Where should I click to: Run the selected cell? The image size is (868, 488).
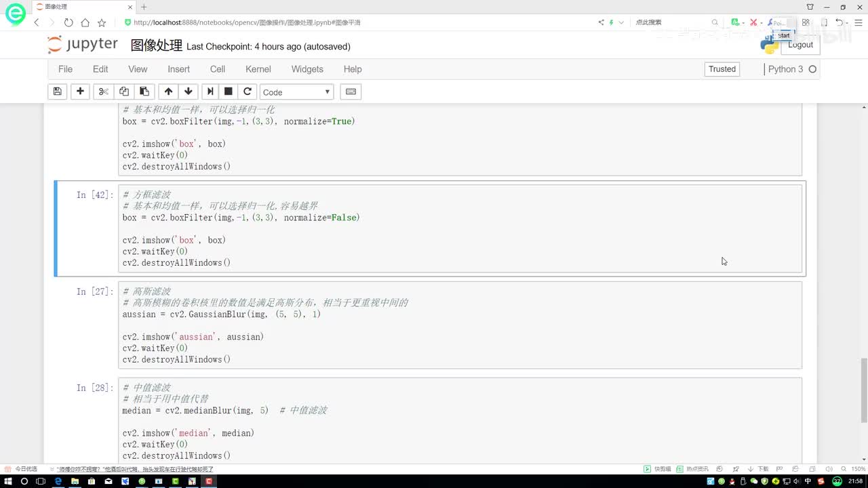(x=210, y=91)
